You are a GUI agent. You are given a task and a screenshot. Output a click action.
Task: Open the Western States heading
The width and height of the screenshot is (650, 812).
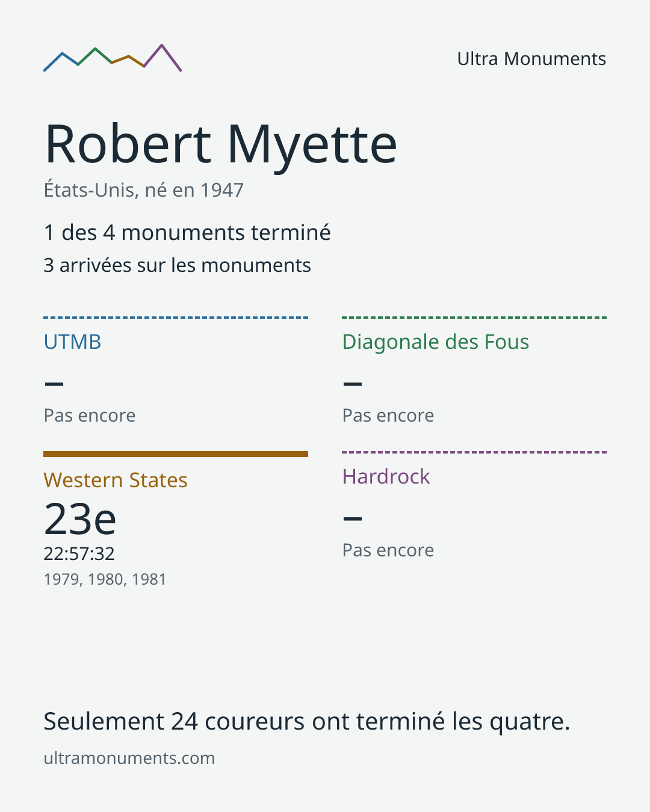(116, 480)
